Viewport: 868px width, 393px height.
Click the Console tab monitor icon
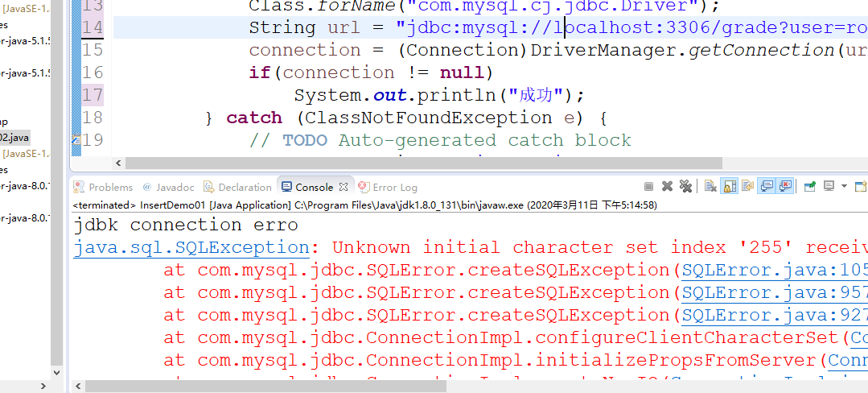tap(286, 187)
